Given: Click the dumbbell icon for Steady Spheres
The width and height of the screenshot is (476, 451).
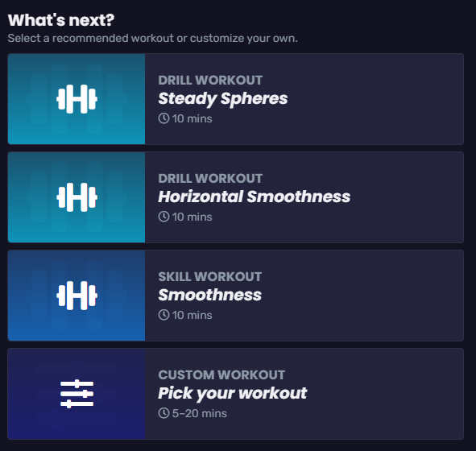Looking at the screenshot, I should (77, 99).
